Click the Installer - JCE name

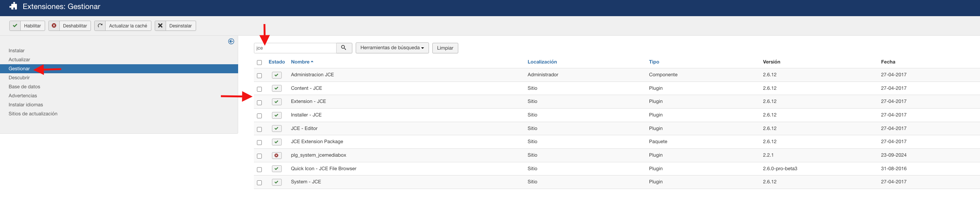pos(306,115)
